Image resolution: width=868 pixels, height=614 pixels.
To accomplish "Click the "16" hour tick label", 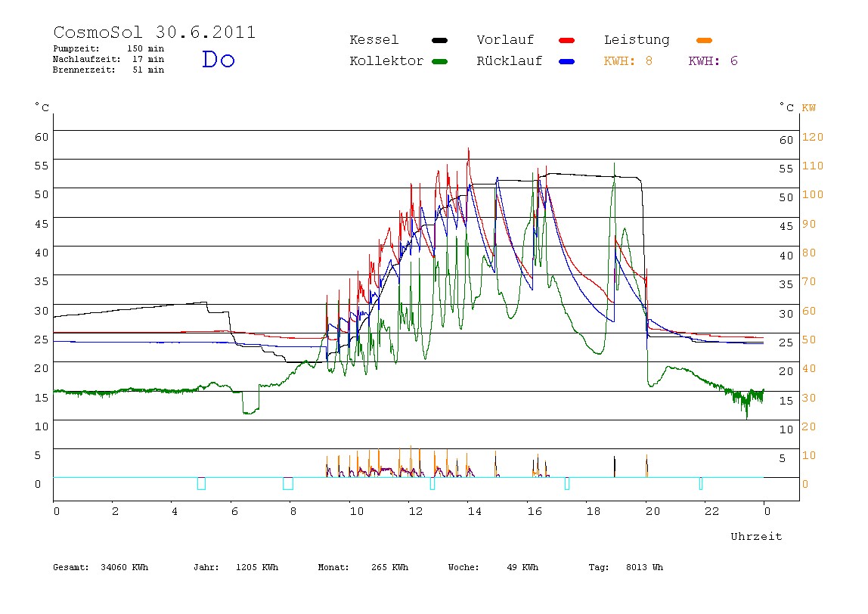I will [x=535, y=511].
